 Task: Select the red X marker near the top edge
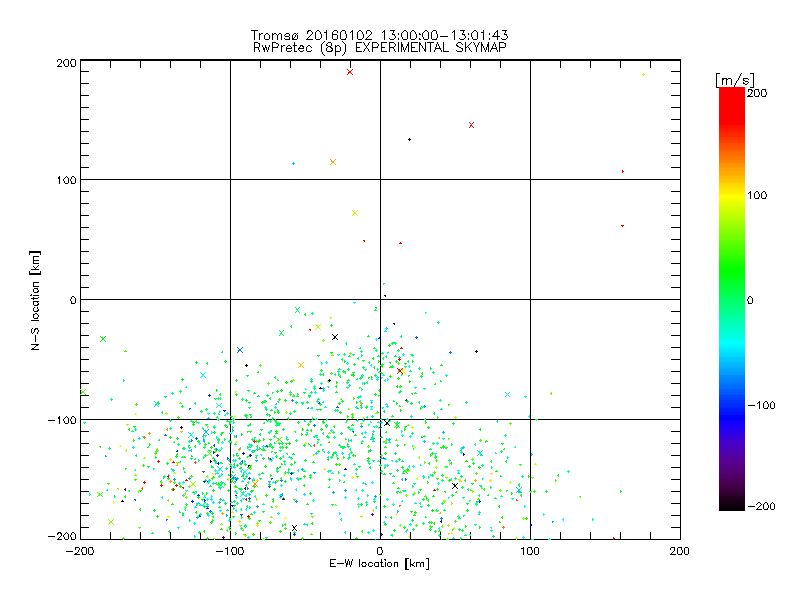[x=350, y=72]
